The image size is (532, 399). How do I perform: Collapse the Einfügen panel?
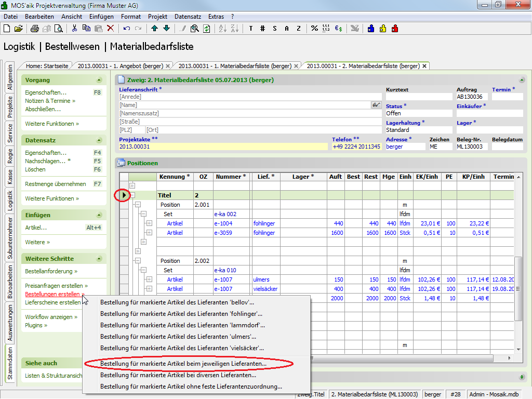click(x=99, y=215)
